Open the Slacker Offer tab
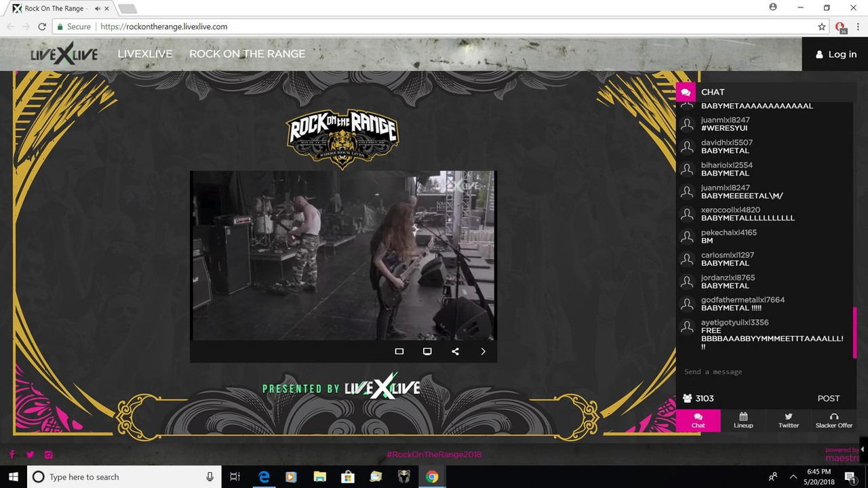The width and height of the screenshot is (868, 488). tap(834, 420)
